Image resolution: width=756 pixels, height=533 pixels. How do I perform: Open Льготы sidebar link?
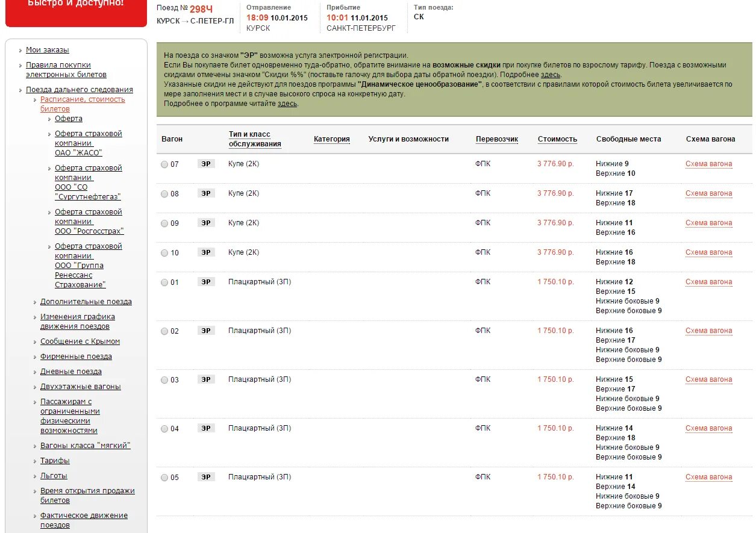[x=54, y=476]
